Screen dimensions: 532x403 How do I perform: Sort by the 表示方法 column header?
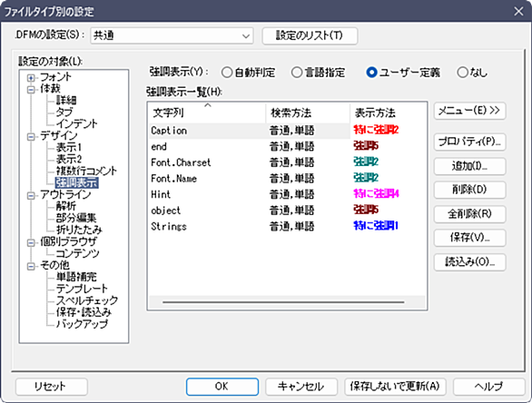388,113
